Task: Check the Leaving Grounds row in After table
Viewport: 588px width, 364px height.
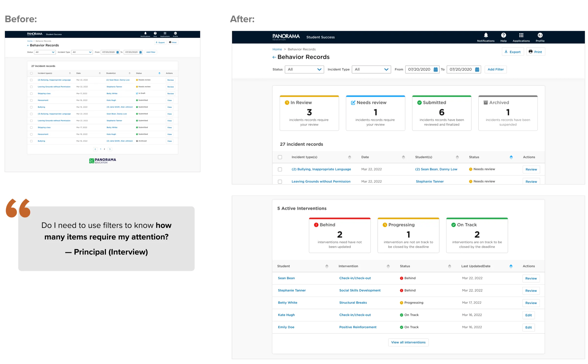Action: (x=280, y=182)
